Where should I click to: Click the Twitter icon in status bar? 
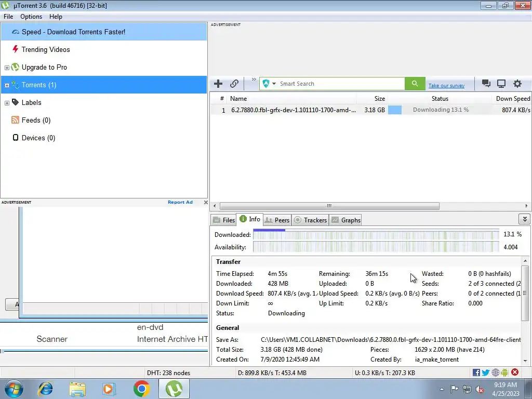coord(486,373)
